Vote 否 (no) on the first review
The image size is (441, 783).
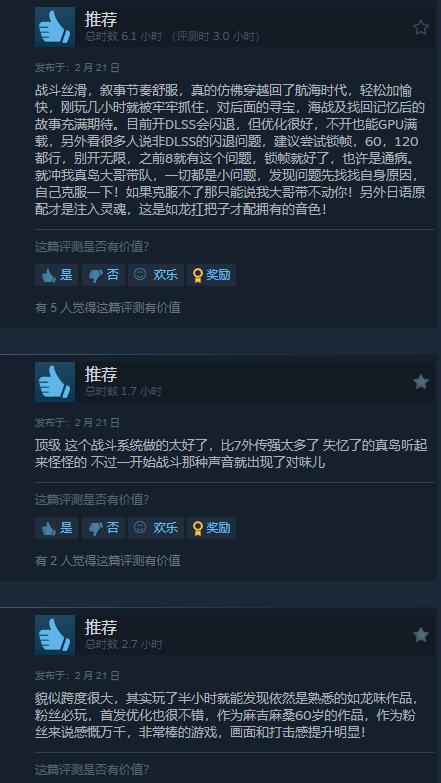(x=103, y=275)
